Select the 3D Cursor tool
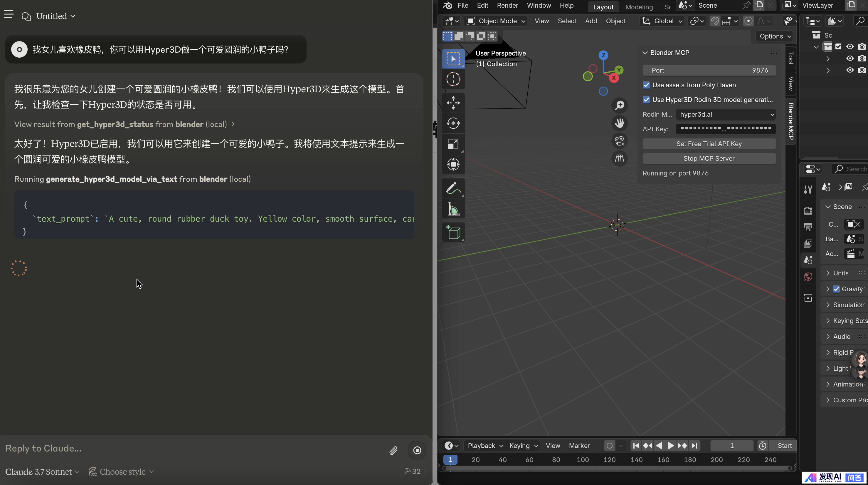The image size is (868, 485). pyautogui.click(x=453, y=79)
